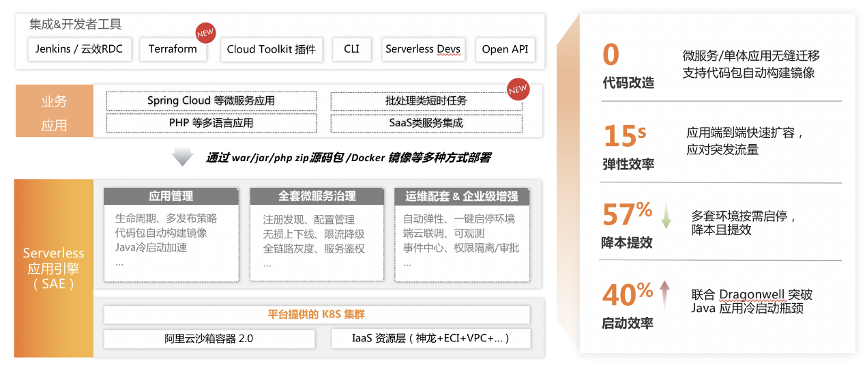866x366 pixels.
Task: Click 降本且提效 text
Action: [721, 231]
